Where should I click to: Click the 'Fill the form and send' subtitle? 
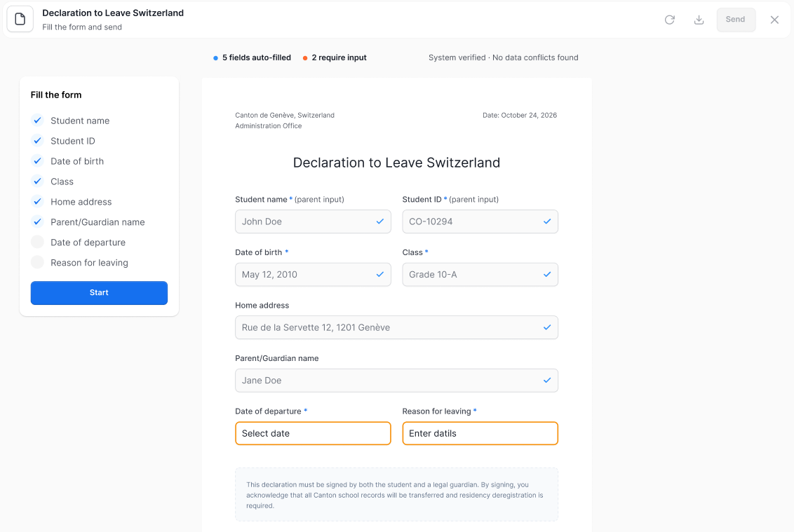click(82, 27)
